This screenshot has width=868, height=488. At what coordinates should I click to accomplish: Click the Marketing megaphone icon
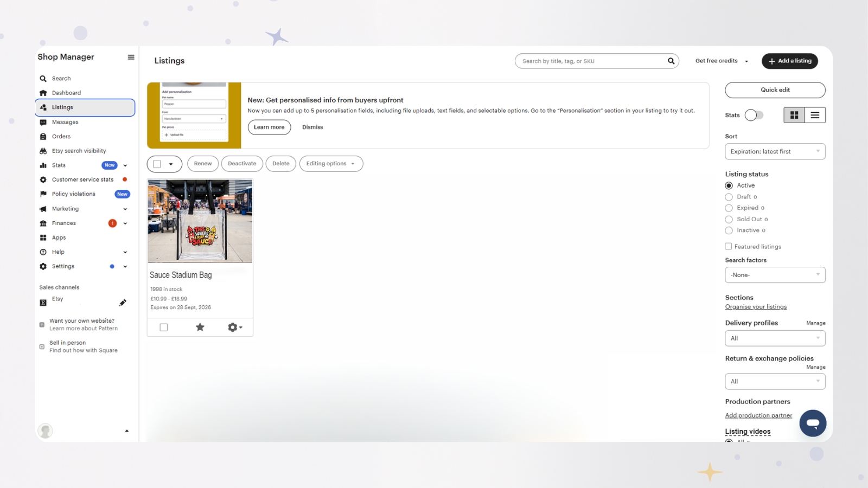(43, 209)
